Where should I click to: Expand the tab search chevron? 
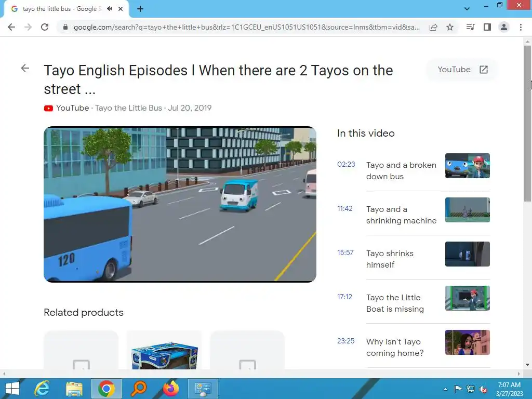pyautogui.click(x=467, y=9)
